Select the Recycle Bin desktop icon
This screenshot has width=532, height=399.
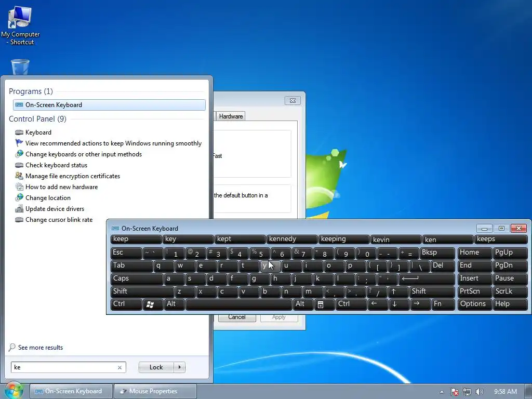pos(20,67)
